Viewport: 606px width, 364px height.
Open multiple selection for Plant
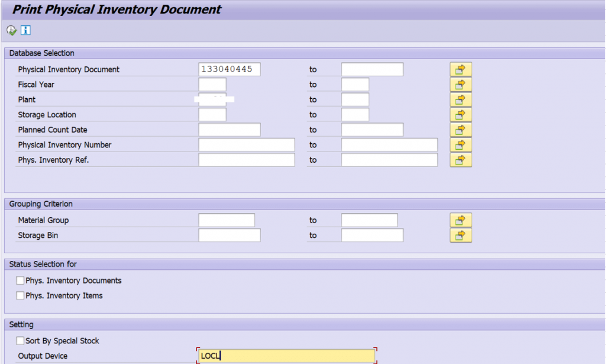(460, 99)
